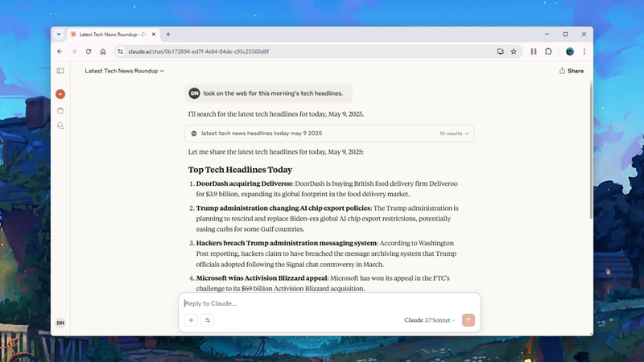Close the Latest Tech News Roundup tab
Image resolution: width=644 pixels, height=362 pixels.
[154, 35]
